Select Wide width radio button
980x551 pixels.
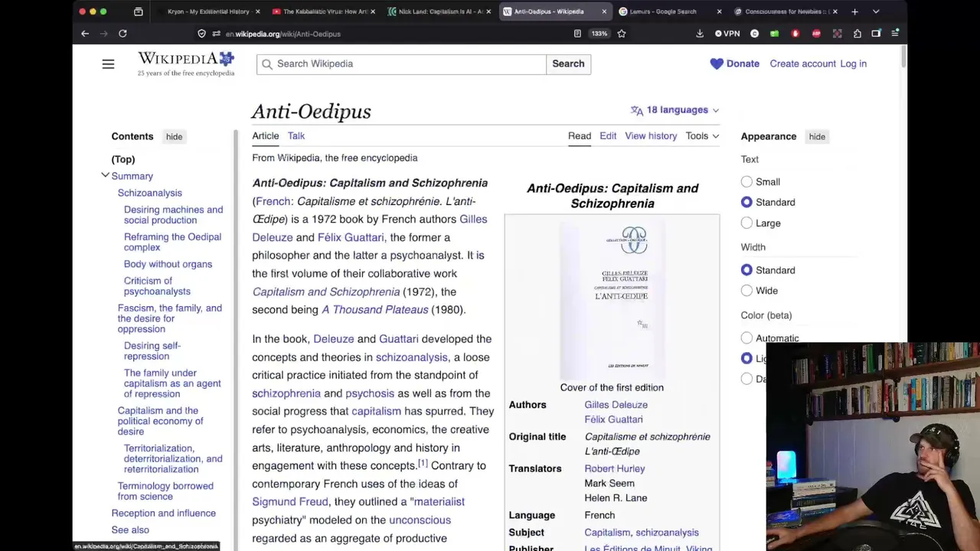tap(746, 291)
